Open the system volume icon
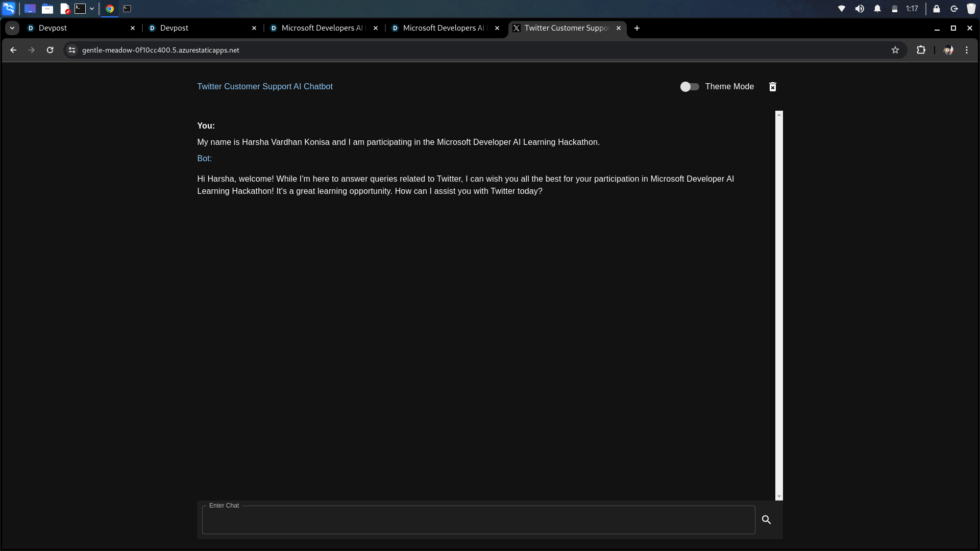The width and height of the screenshot is (980, 551). (860, 9)
